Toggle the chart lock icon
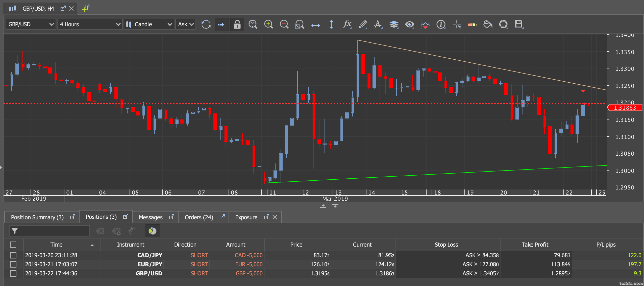The height and width of the screenshot is (286, 644). (237, 25)
